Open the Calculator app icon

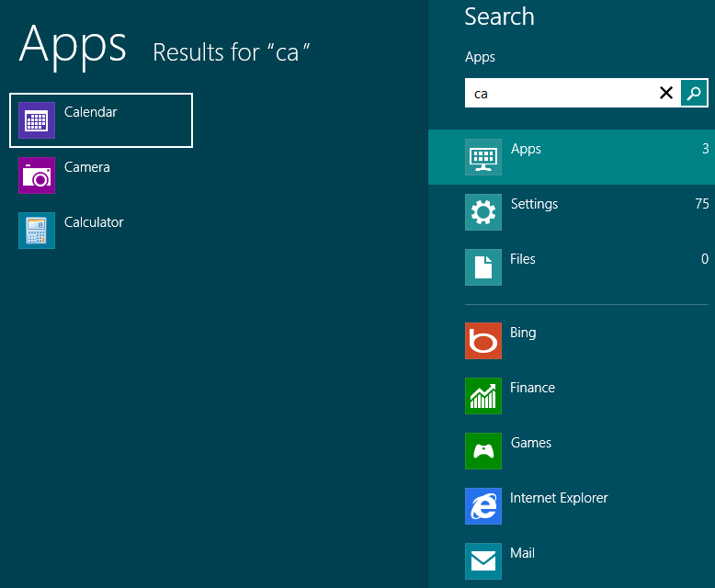[37, 231]
